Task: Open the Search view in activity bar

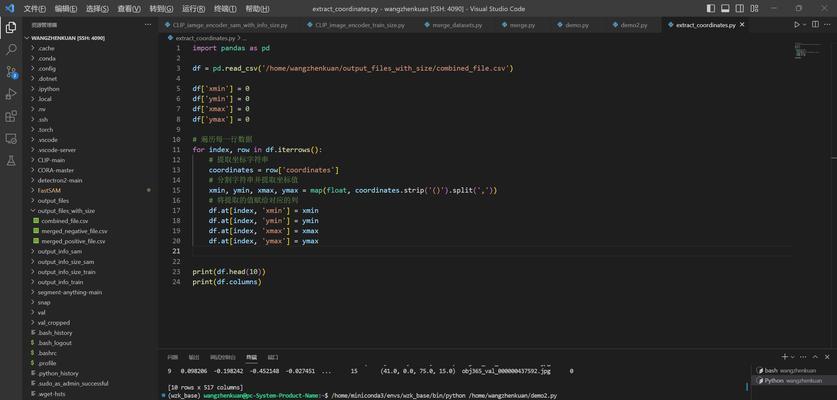Action: point(11,50)
